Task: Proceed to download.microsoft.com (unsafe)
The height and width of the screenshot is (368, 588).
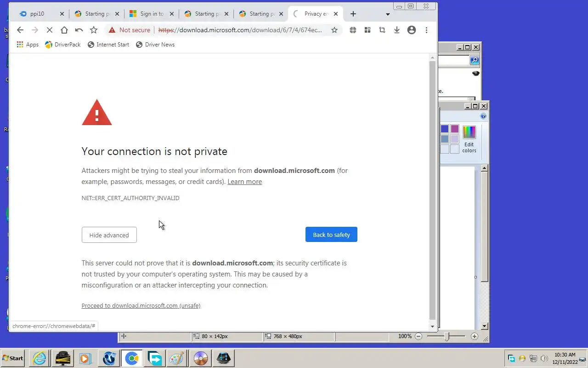Action: (141, 305)
